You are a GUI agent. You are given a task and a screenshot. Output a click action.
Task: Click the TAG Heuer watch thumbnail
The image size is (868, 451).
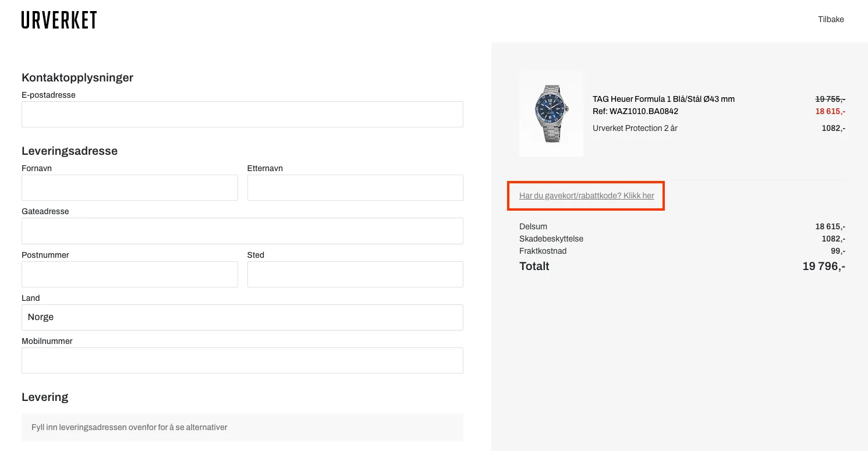pos(551,114)
